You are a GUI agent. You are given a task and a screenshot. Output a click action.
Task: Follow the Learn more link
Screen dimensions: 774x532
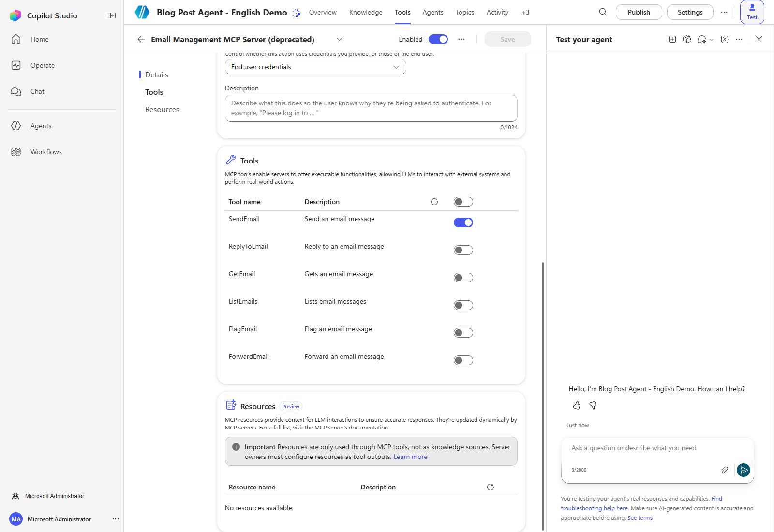(410, 457)
